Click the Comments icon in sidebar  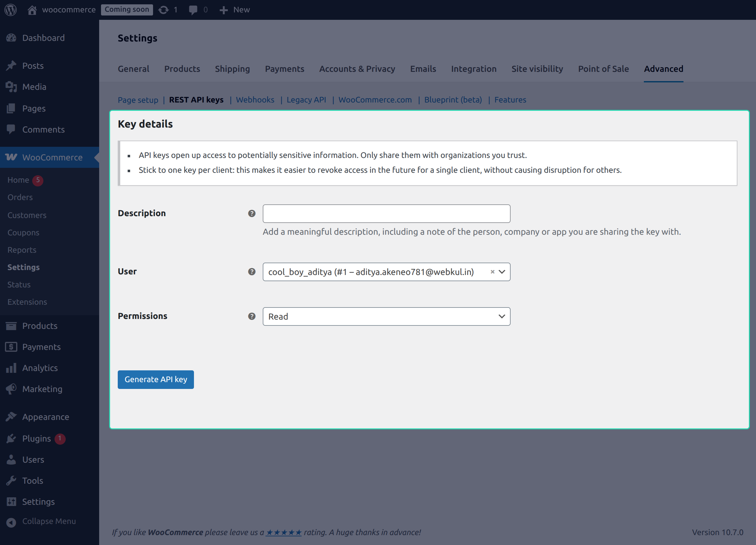[11, 129]
